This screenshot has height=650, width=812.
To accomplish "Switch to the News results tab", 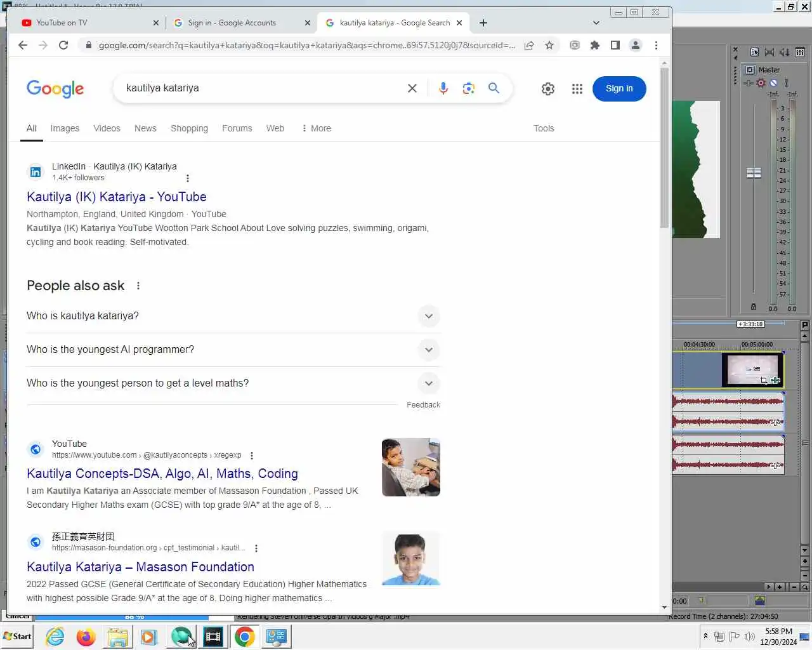I will (x=145, y=128).
